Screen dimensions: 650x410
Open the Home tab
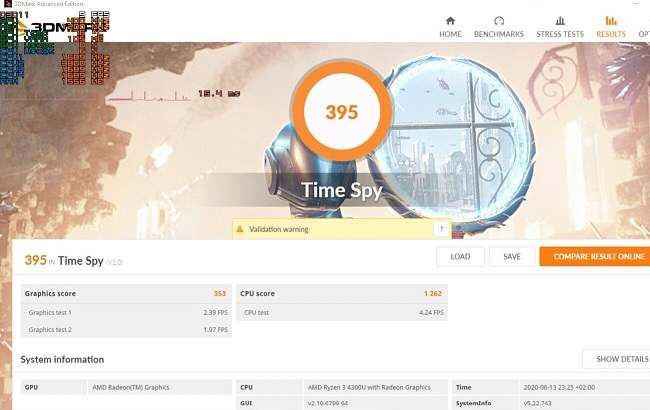(450, 27)
